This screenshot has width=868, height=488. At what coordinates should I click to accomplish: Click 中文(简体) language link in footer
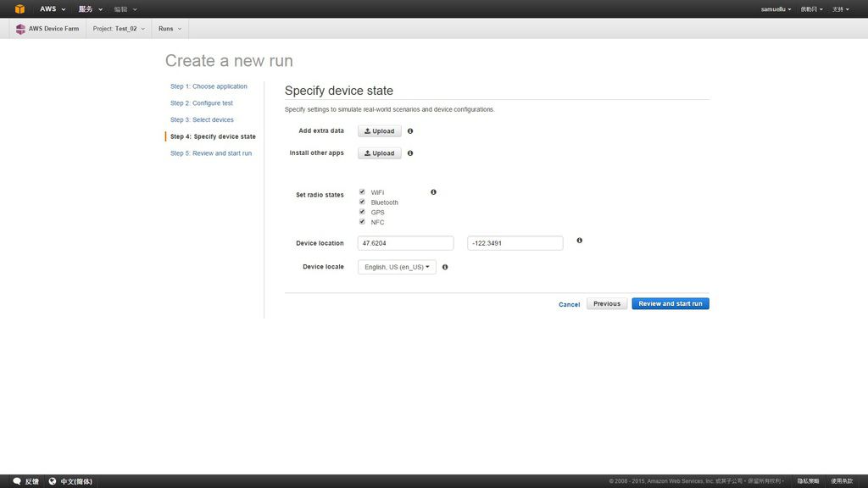point(76,481)
